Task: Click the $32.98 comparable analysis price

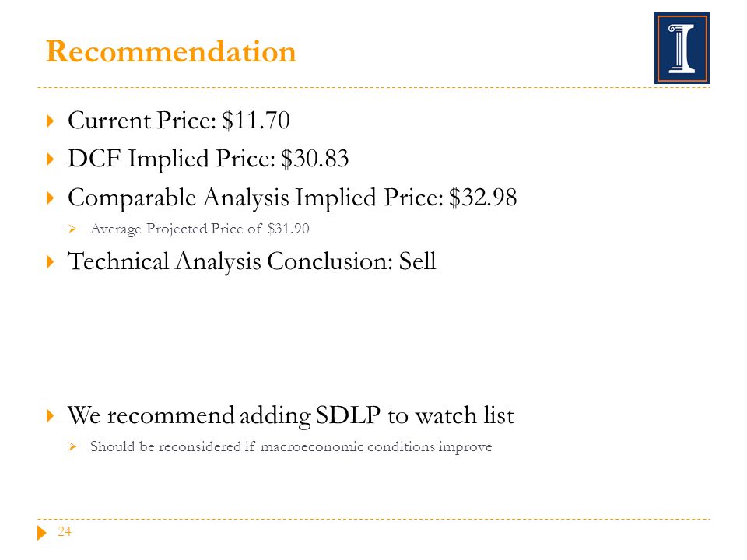Action: (483, 197)
